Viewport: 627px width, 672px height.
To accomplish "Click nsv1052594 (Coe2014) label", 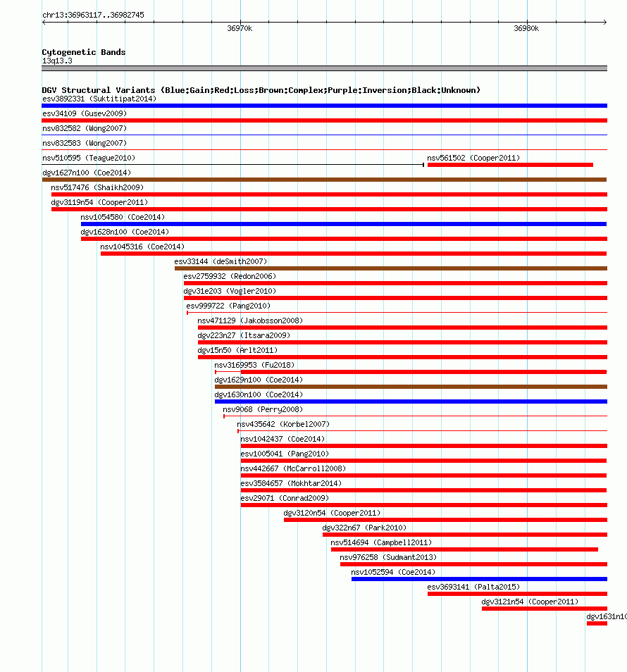I will [x=393, y=572].
